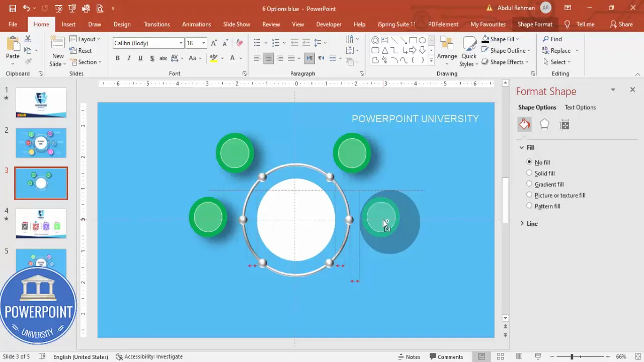The width and height of the screenshot is (644, 362).
Task: Clear all formatting with the eraser icon
Action: [x=239, y=43]
